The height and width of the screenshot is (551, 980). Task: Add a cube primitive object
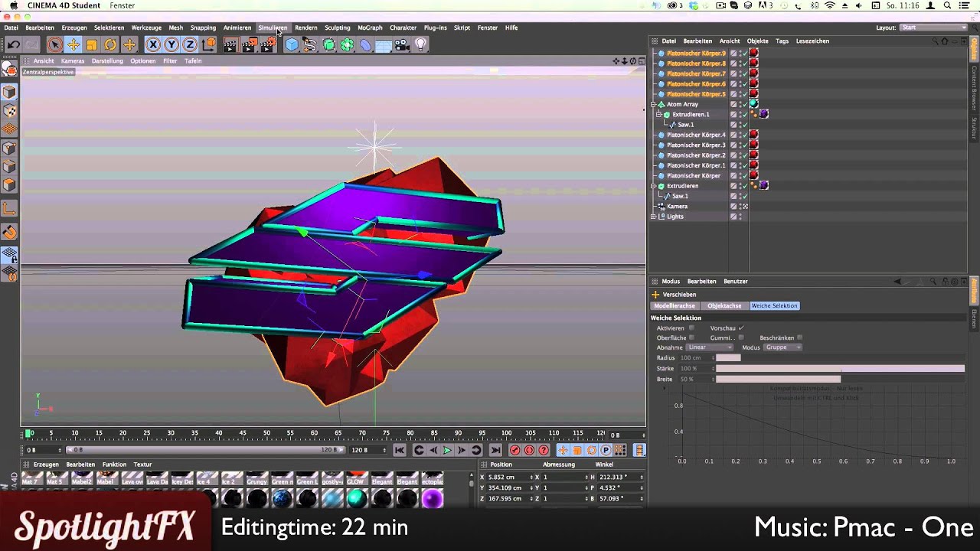coord(292,44)
